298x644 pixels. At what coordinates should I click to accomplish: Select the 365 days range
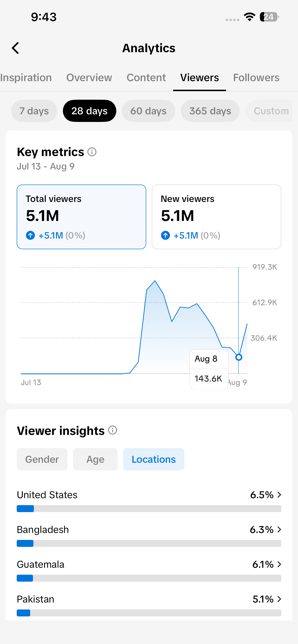click(210, 111)
